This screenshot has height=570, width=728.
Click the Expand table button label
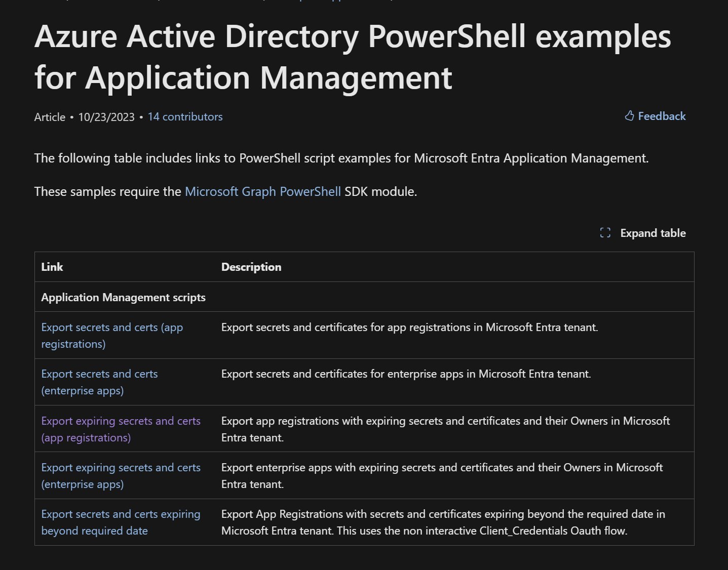point(653,233)
